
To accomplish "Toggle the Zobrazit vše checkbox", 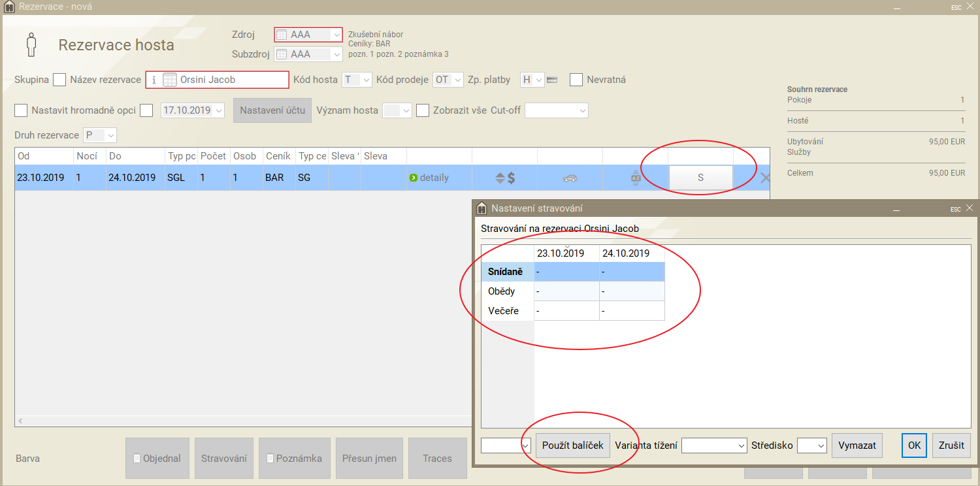I will [x=423, y=110].
